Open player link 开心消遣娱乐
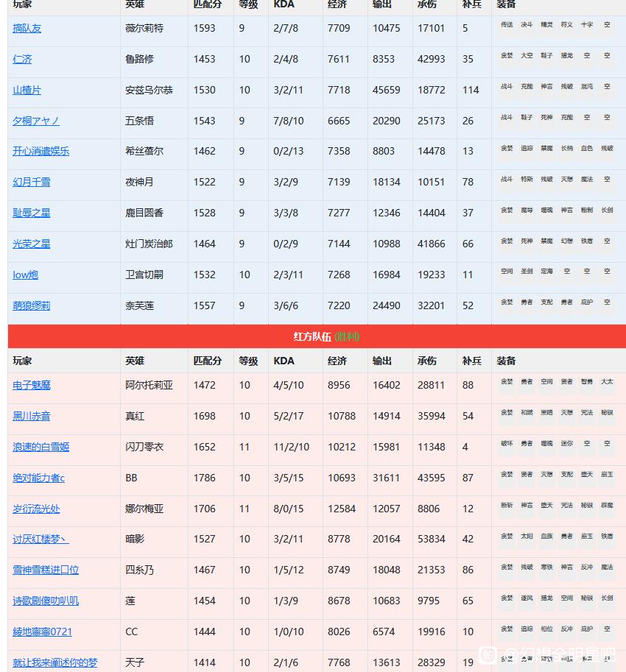The width and height of the screenshot is (626, 672). pyautogui.click(x=41, y=151)
